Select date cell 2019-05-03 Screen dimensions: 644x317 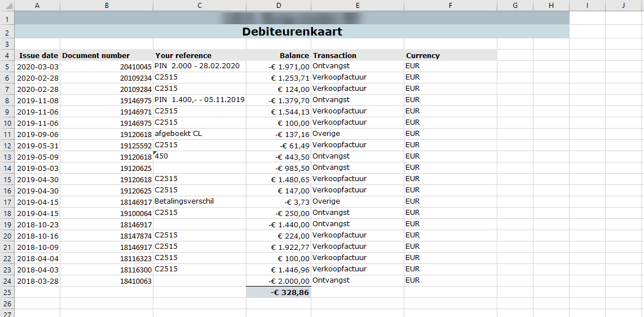tap(37, 168)
